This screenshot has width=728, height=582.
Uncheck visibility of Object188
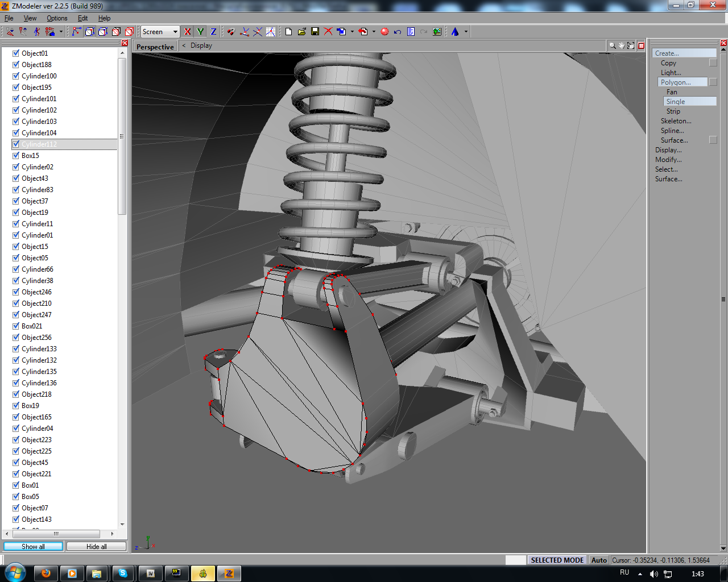[16, 64]
